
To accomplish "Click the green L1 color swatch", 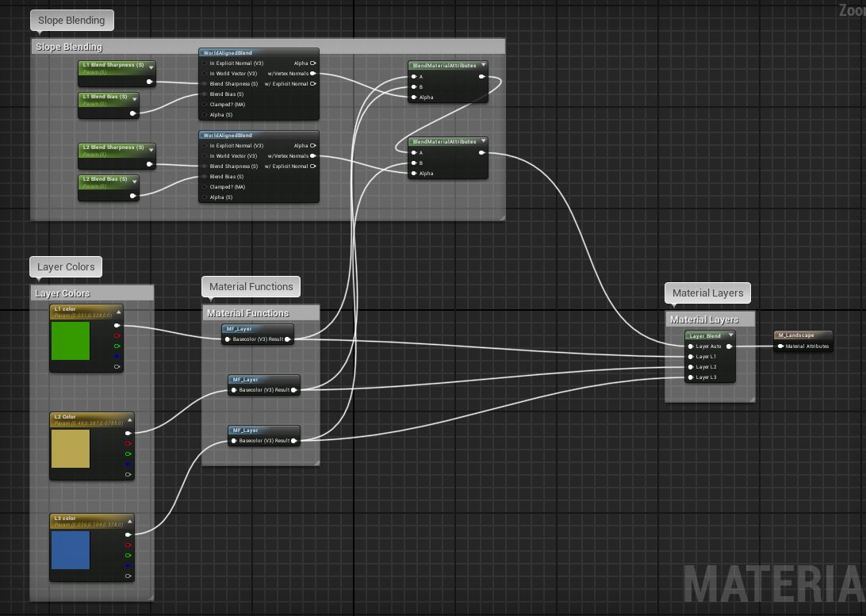I will 70,341.
